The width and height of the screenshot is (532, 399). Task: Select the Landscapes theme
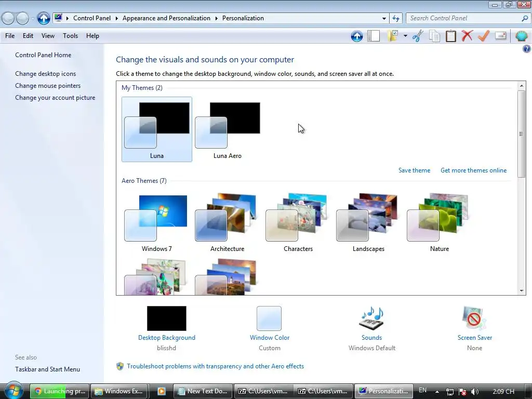[x=368, y=222]
